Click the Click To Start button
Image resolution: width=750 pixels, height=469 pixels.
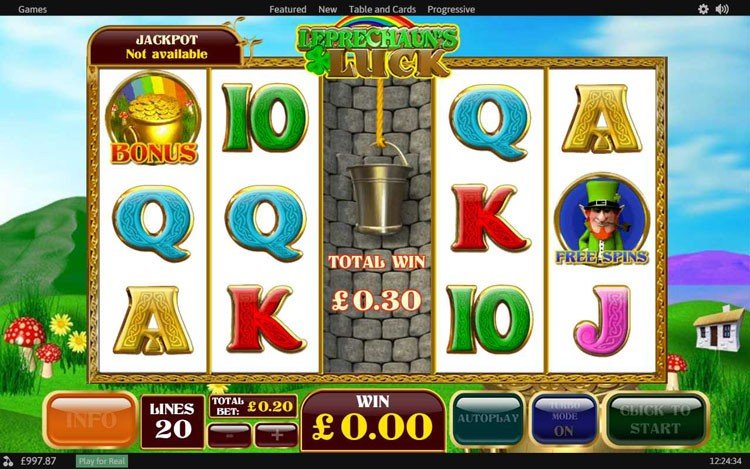(x=655, y=419)
